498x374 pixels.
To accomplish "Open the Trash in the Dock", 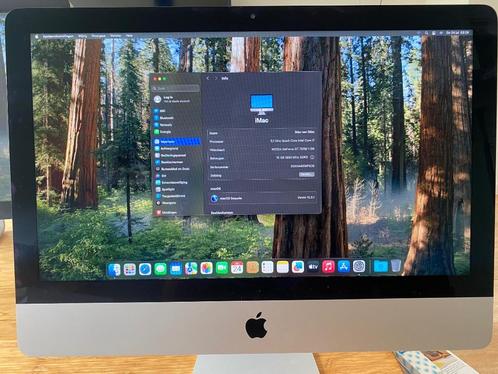I will (x=396, y=266).
